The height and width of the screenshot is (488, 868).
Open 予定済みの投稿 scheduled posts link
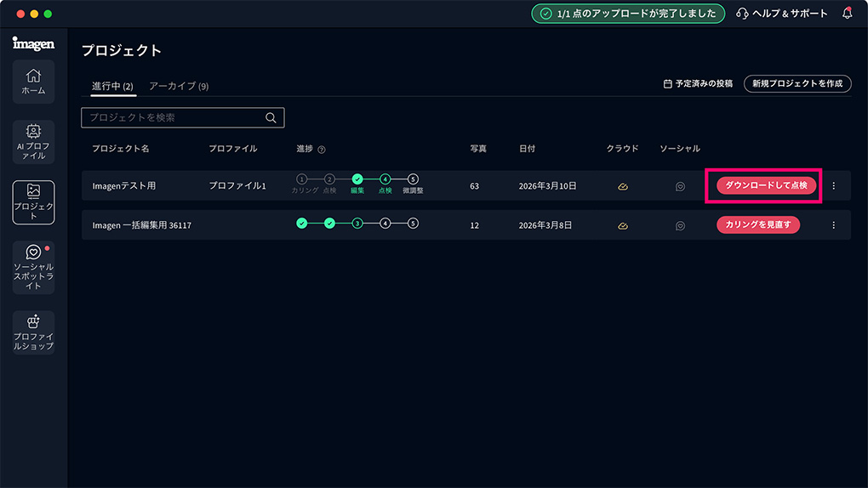click(x=697, y=84)
